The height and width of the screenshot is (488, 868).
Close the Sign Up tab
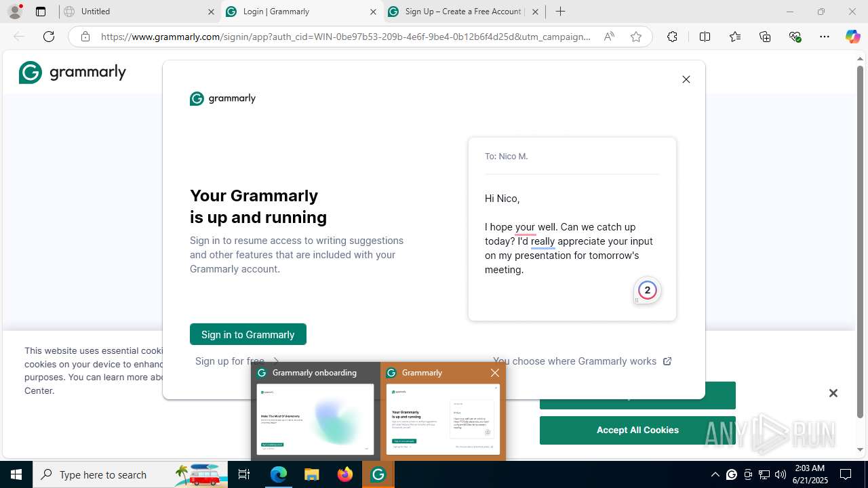pos(535,12)
